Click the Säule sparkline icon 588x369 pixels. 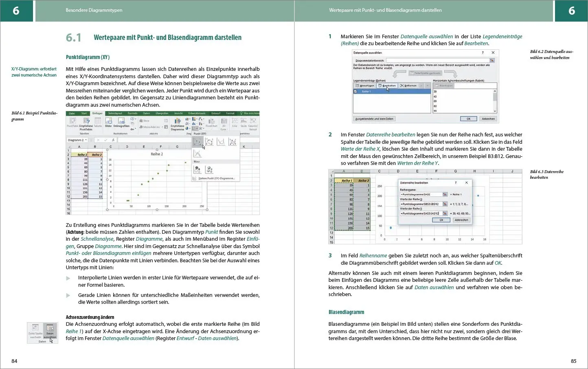tap(244, 121)
